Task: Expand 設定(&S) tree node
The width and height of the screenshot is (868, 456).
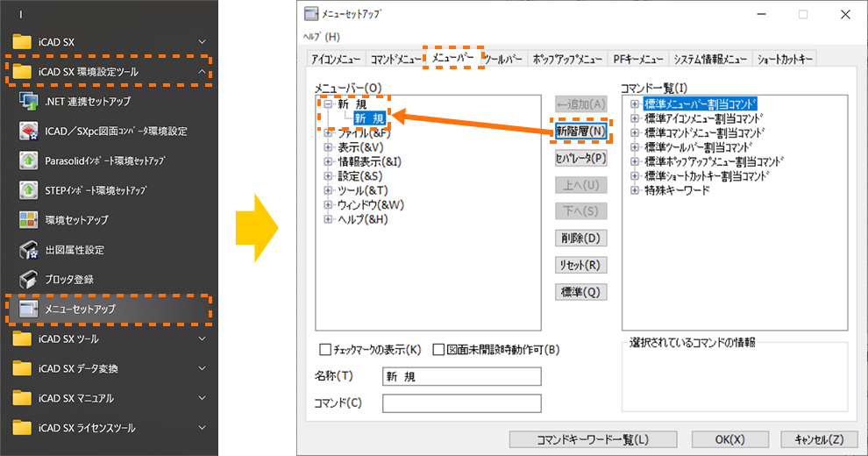Action: coord(328,176)
